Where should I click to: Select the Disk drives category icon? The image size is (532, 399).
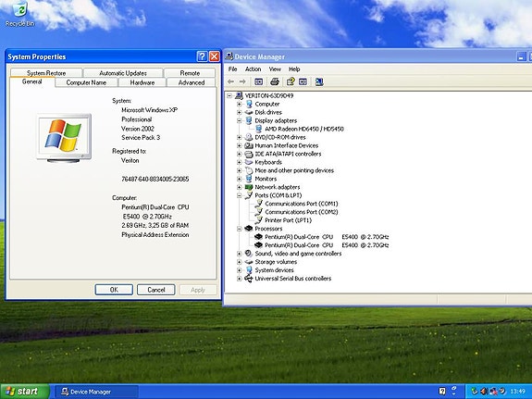coord(249,112)
